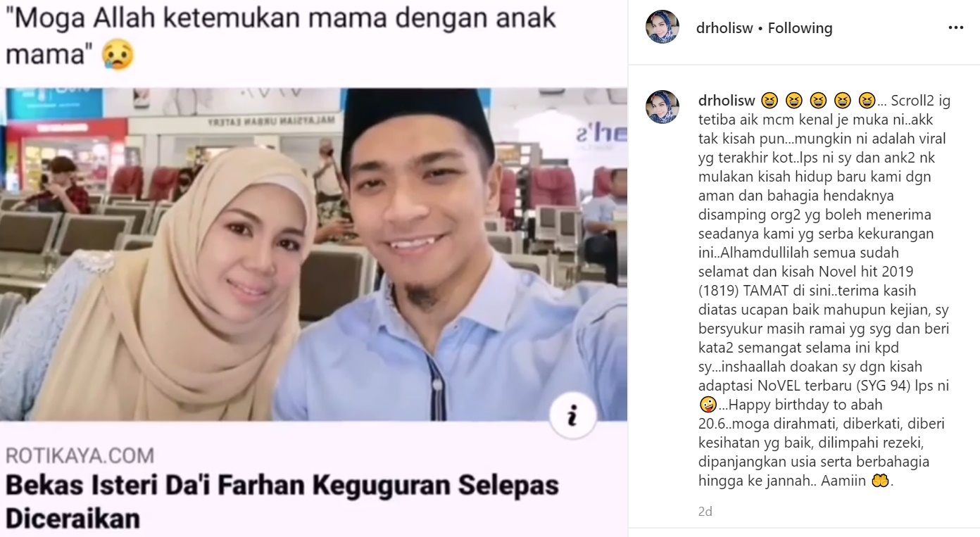Image resolution: width=980 pixels, height=537 pixels.
Task: Click the winking tongue-out emoji in caption
Action: [706, 405]
